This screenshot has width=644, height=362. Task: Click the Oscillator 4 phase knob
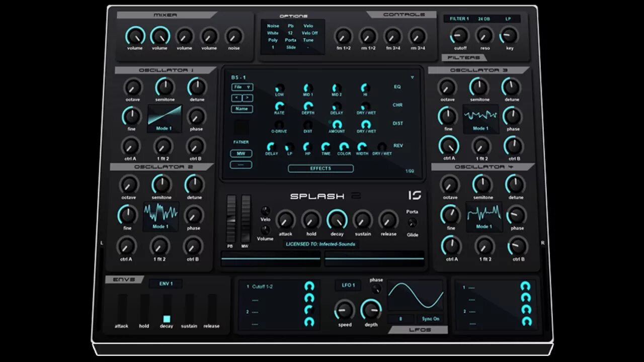coord(517,215)
